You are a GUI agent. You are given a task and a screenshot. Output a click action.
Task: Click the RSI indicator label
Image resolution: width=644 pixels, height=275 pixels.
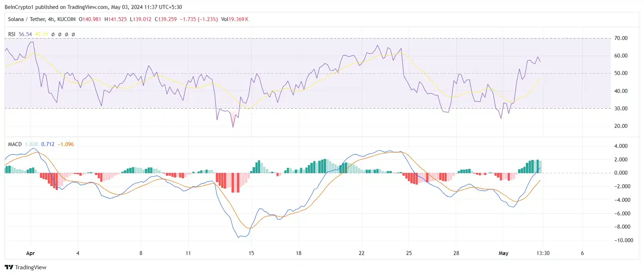[12, 34]
